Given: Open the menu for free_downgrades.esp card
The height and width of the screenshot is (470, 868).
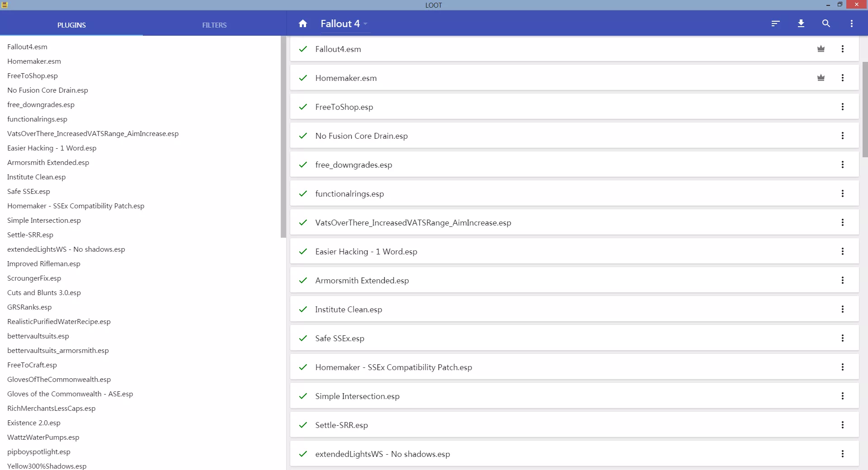Looking at the screenshot, I should tap(843, 164).
